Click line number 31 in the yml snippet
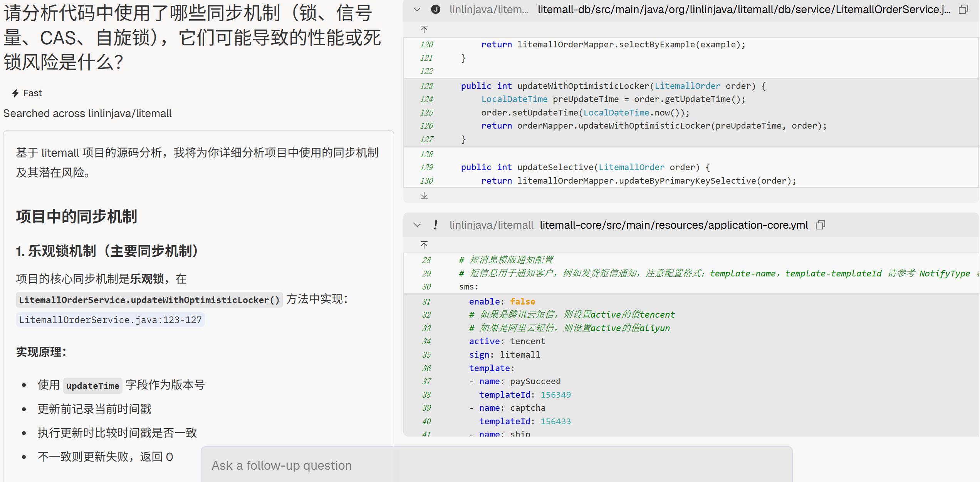The image size is (980, 482). 426,302
